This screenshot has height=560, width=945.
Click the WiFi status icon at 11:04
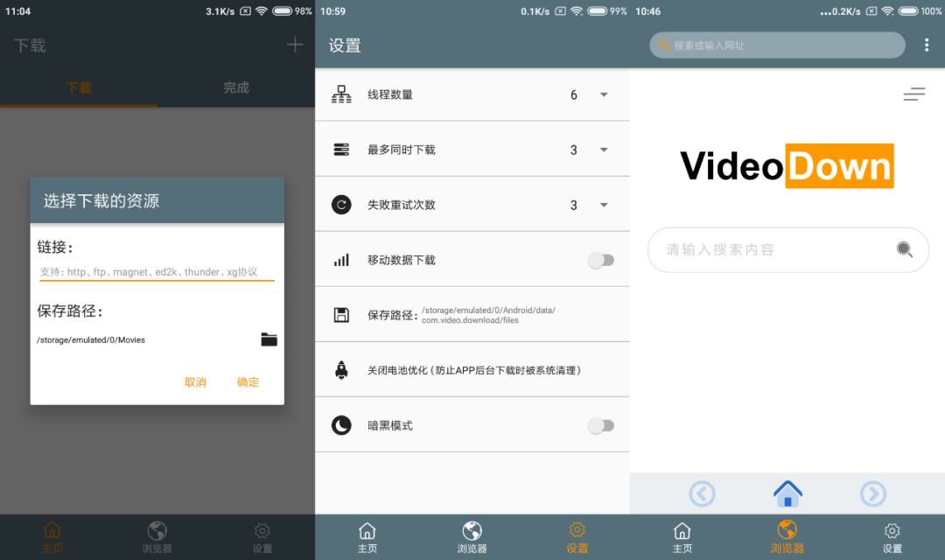tap(262, 10)
